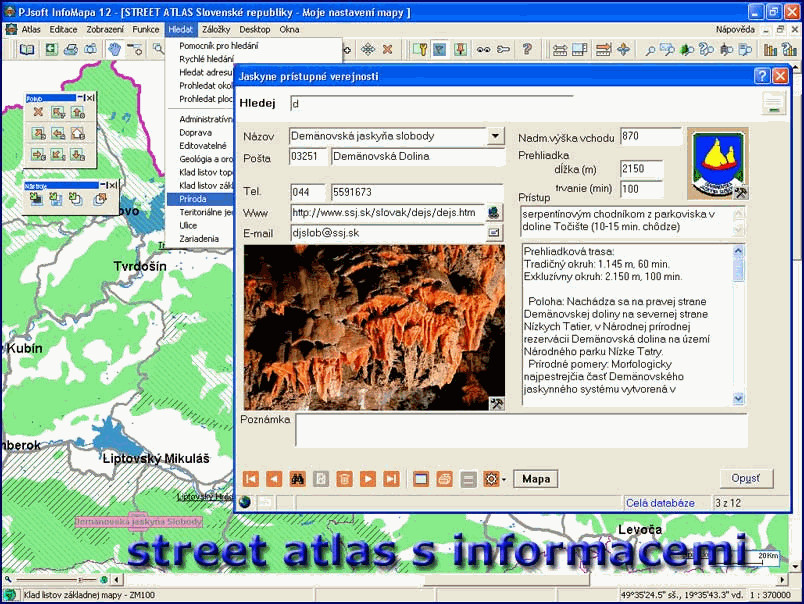This screenshot has width=804, height=604.
Task: Choose the Zariadenia menu entry
Action: [200, 238]
